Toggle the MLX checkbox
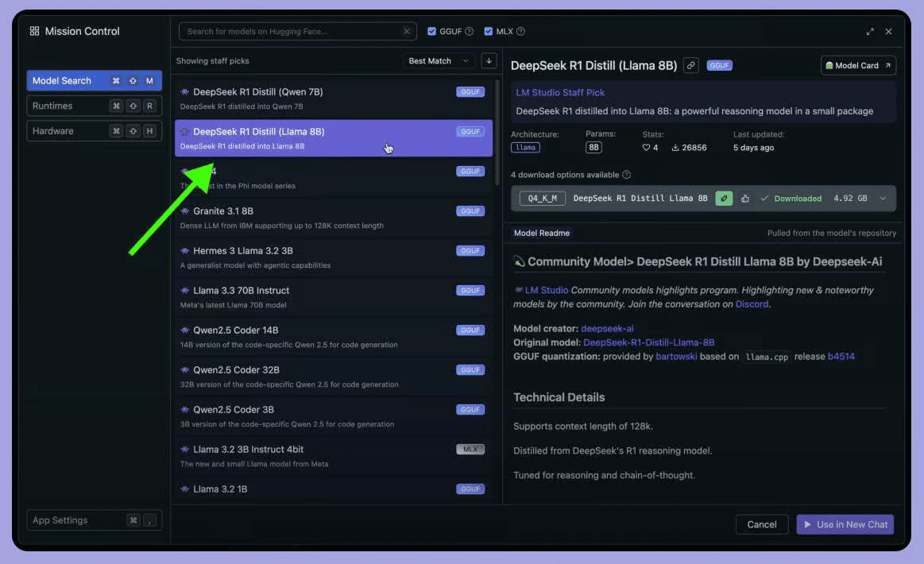 coord(489,31)
